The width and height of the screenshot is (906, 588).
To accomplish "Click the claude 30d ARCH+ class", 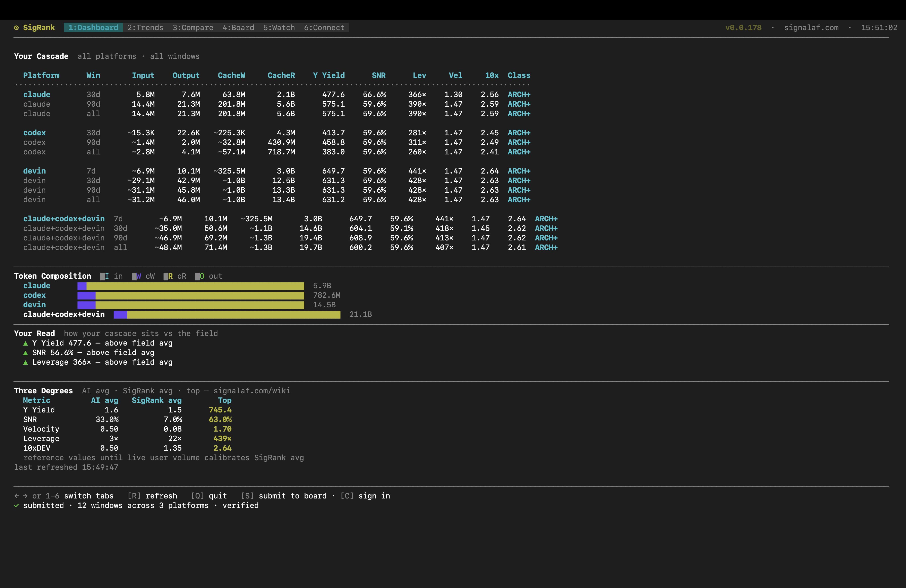I will pos(519,95).
